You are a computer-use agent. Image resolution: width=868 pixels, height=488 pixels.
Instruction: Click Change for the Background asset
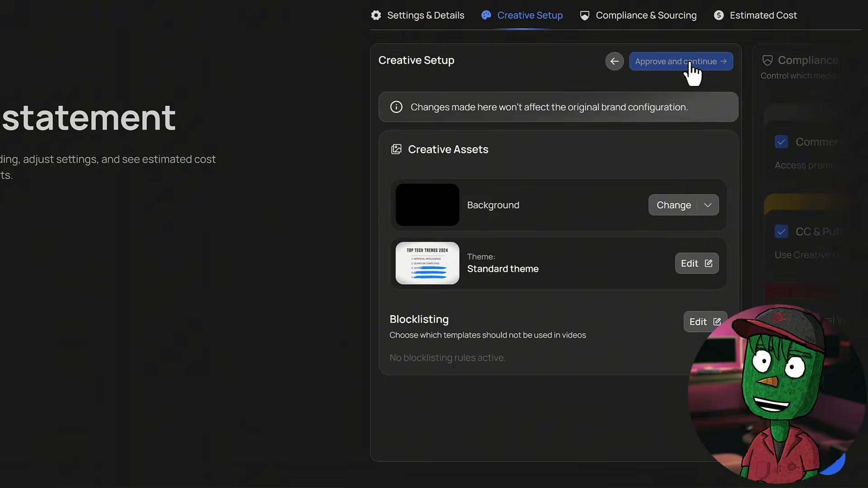(x=674, y=205)
